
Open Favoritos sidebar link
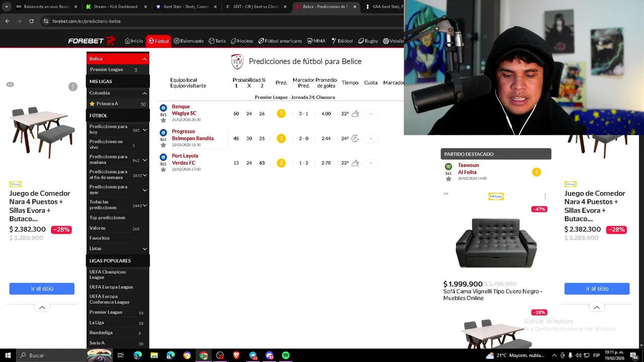(99, 238)
